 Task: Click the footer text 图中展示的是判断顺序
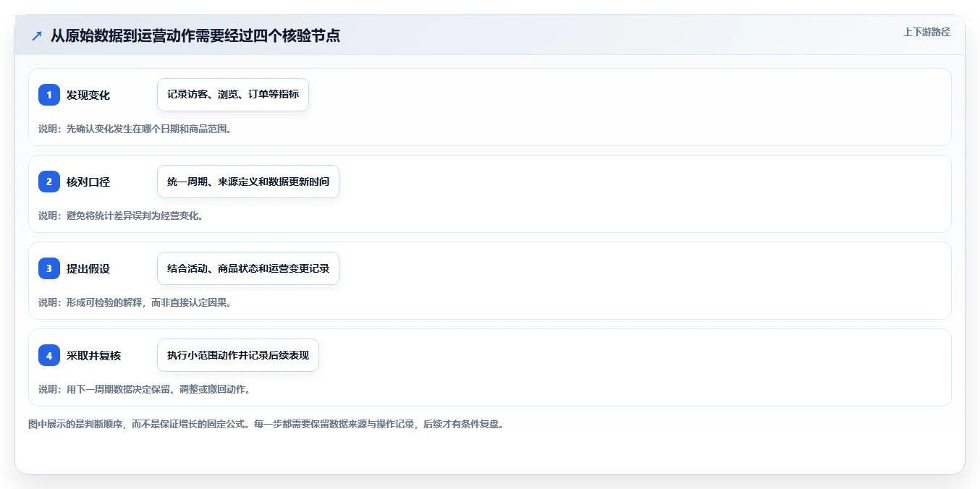pyautogui.click(x=266, y=424)
